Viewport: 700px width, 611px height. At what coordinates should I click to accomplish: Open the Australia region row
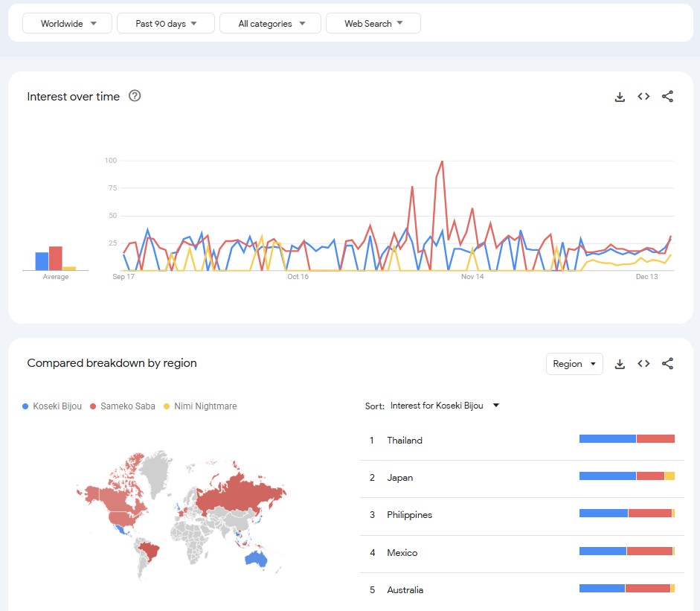(522, 589)
